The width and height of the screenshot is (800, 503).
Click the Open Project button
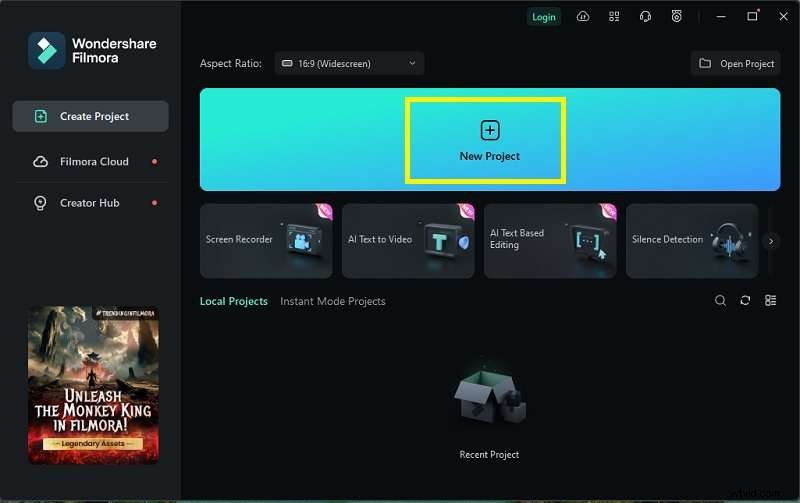(736, 64)
